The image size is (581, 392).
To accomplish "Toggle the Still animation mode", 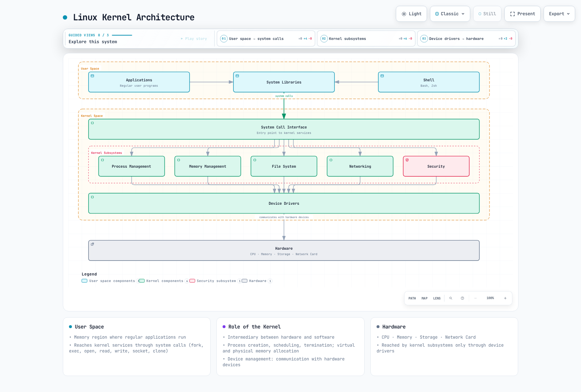I will 487,14.
